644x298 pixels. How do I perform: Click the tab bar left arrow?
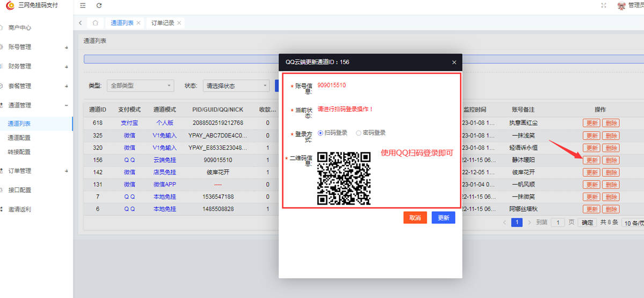80,23
